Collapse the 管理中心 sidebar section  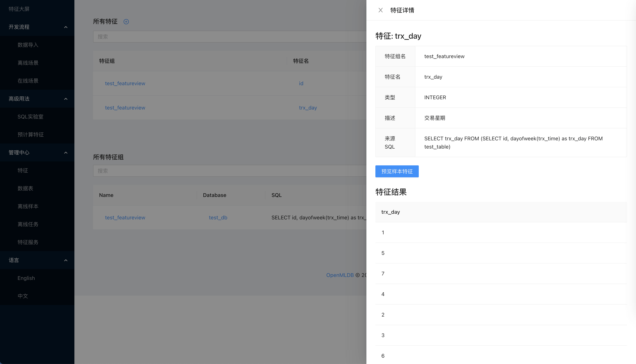point(66,152)
